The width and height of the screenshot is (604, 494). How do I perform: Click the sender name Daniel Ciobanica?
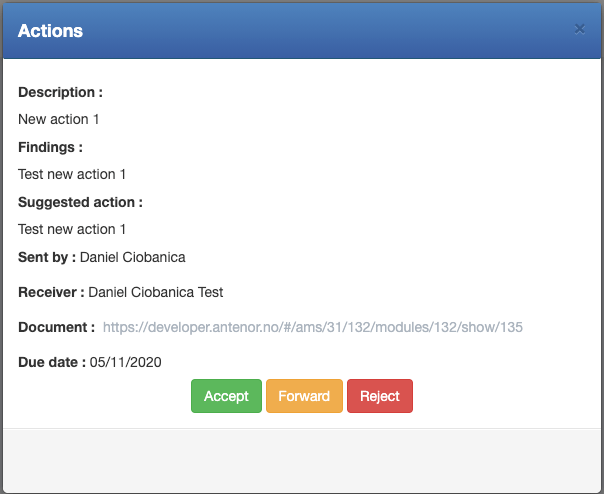133,257
